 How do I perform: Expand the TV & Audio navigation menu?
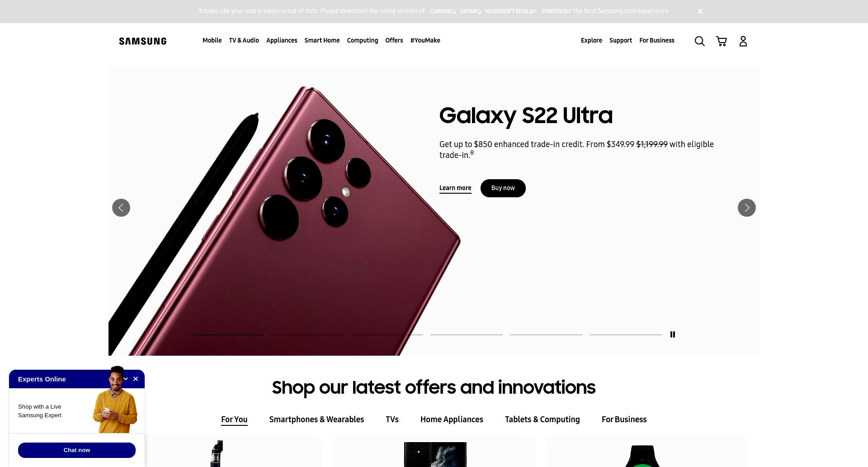click(244, 40)
